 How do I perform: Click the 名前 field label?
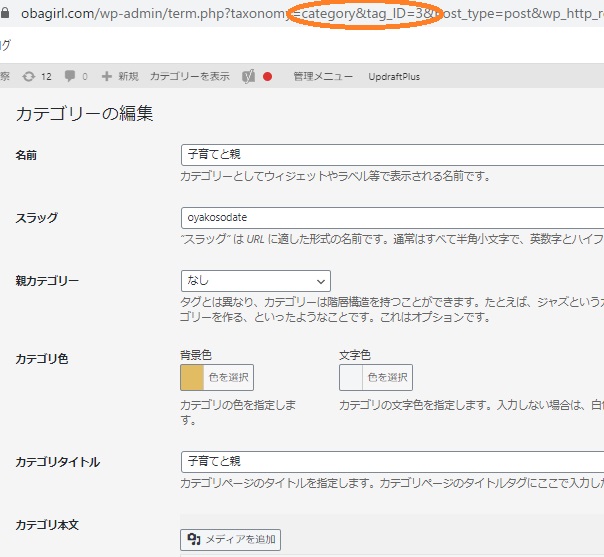pos(26,155)
